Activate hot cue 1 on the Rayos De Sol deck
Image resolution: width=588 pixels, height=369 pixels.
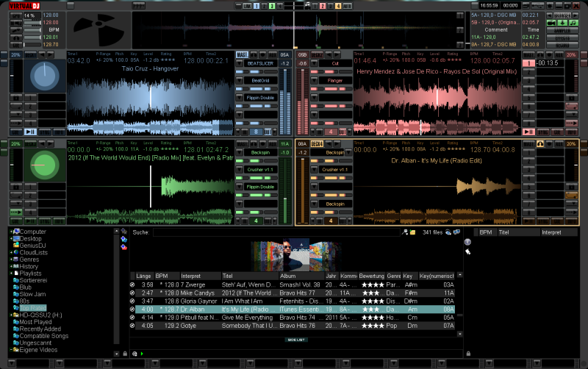coord(528,63)
